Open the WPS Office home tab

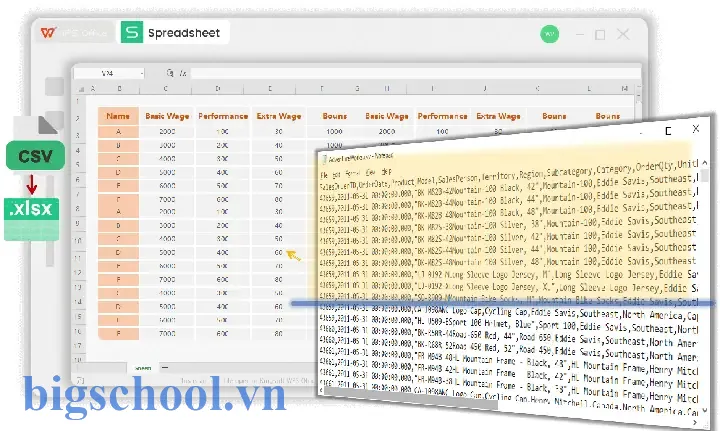pos(74,33)
